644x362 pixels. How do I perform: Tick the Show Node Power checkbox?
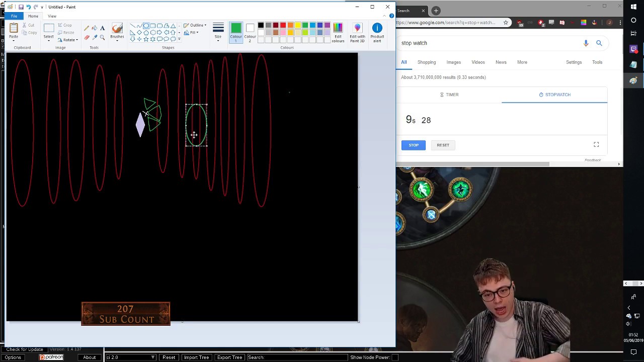[395, 357]
